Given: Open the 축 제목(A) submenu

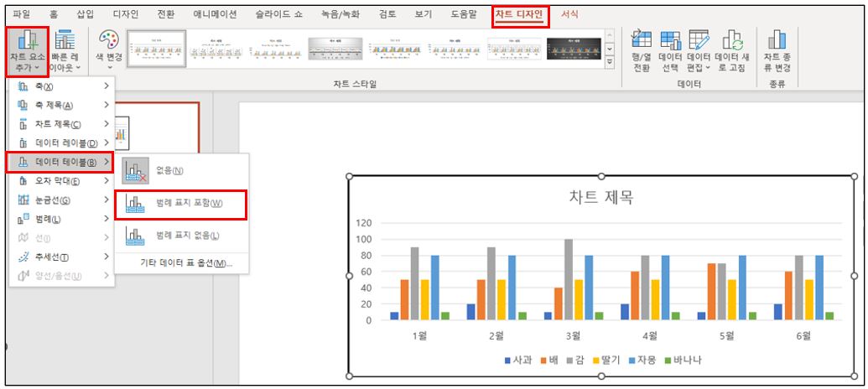Looking at the screenshot, I should pyautogui.click(x=62, y=105).
